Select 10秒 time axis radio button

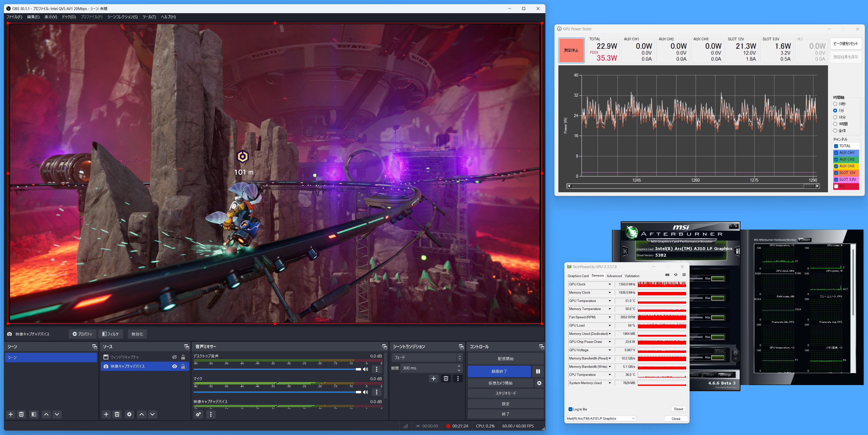[x=835, y=104]
